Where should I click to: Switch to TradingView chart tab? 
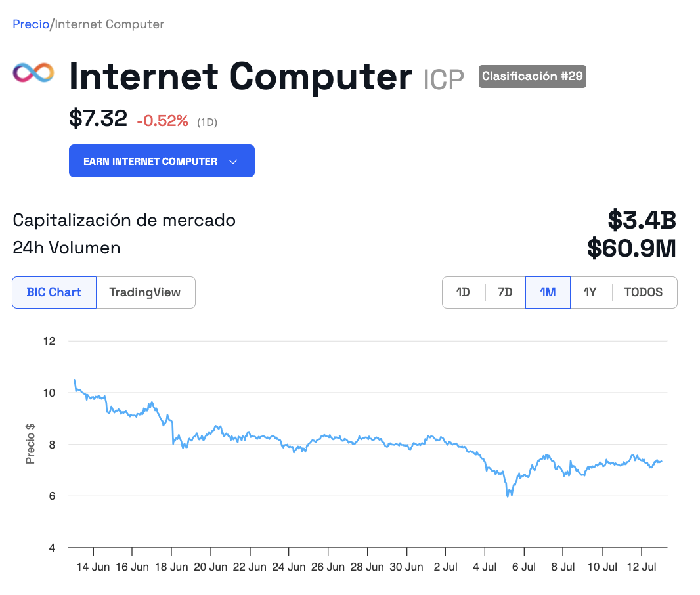click(x=145, y=292)
